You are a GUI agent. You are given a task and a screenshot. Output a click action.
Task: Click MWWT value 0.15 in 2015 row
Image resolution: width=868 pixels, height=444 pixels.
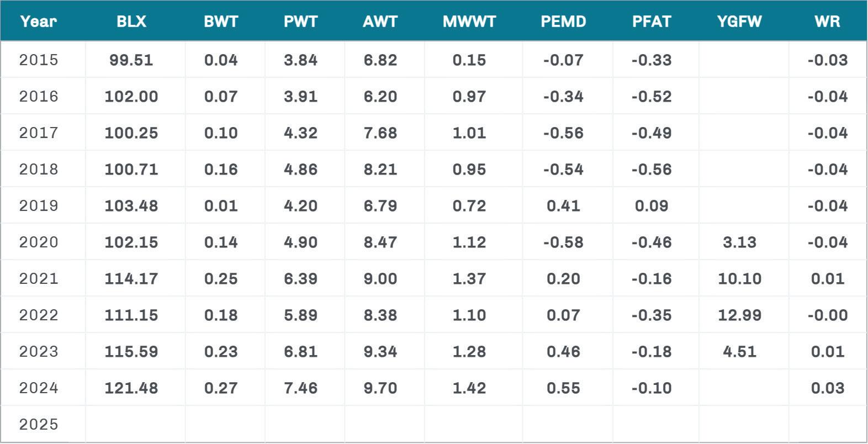(x=469, y=60)
